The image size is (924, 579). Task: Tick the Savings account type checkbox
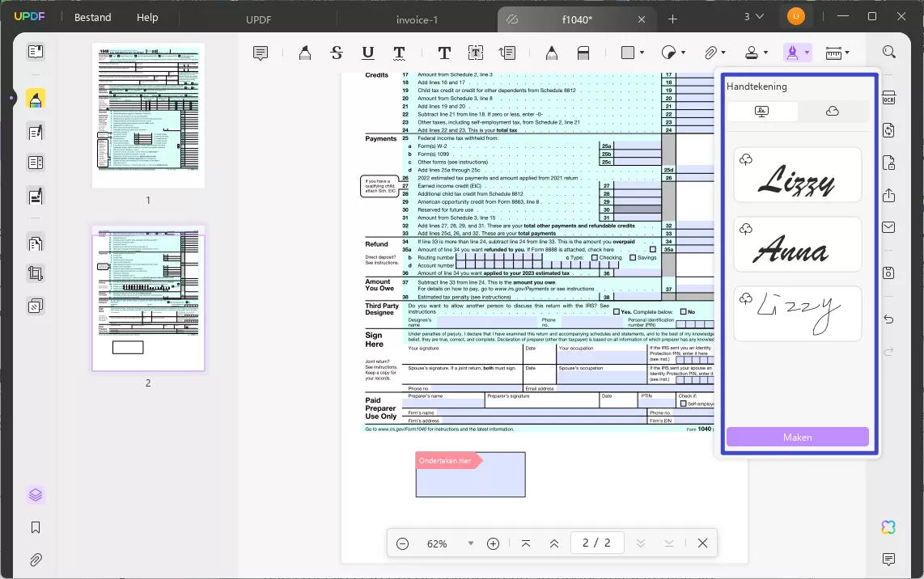633,257
